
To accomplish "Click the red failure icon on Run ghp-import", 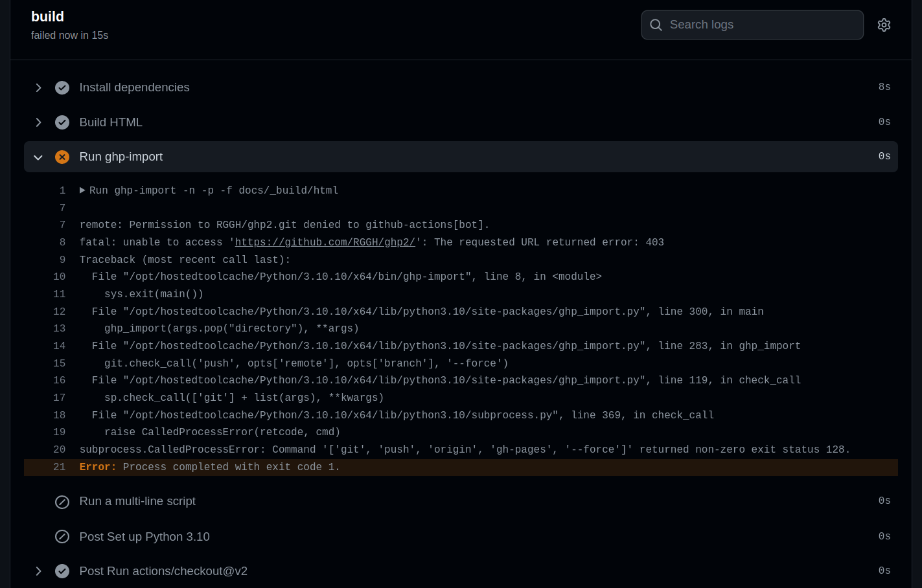I will (x=62, y=157).
